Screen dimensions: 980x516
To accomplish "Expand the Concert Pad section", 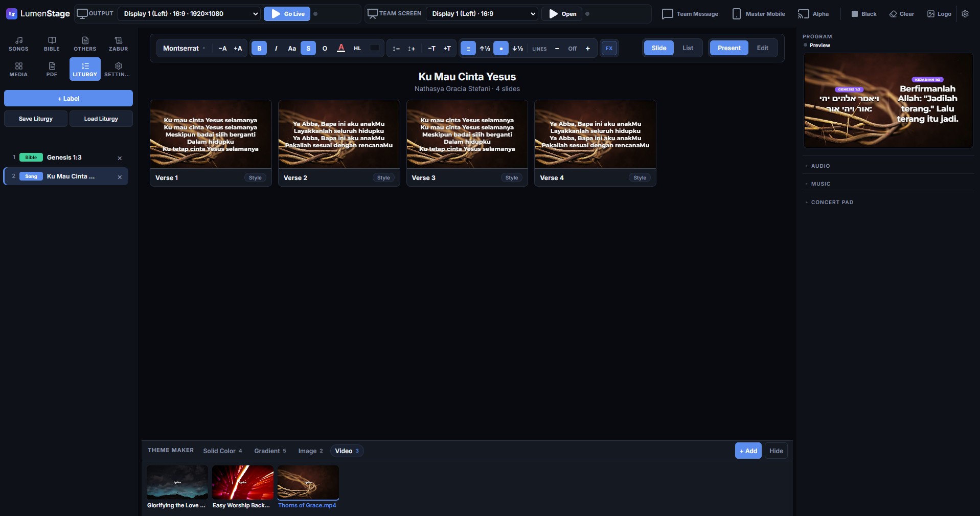I will coord(888,202).
